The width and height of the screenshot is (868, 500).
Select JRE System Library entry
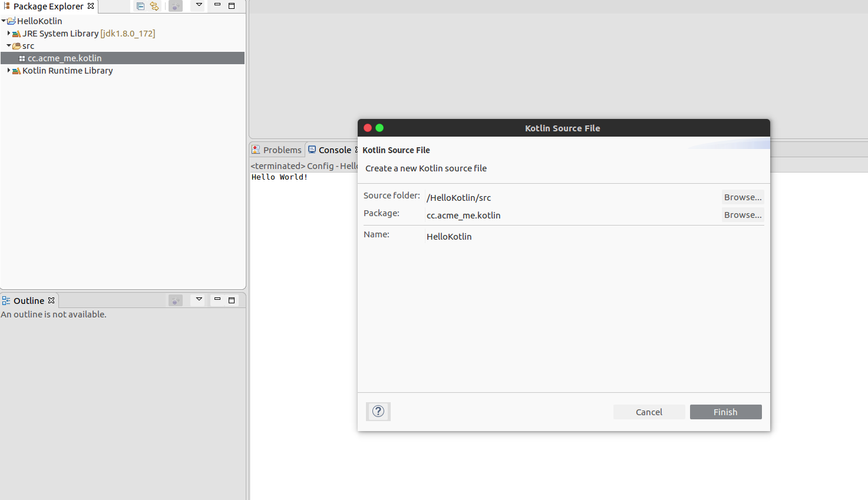88,34
